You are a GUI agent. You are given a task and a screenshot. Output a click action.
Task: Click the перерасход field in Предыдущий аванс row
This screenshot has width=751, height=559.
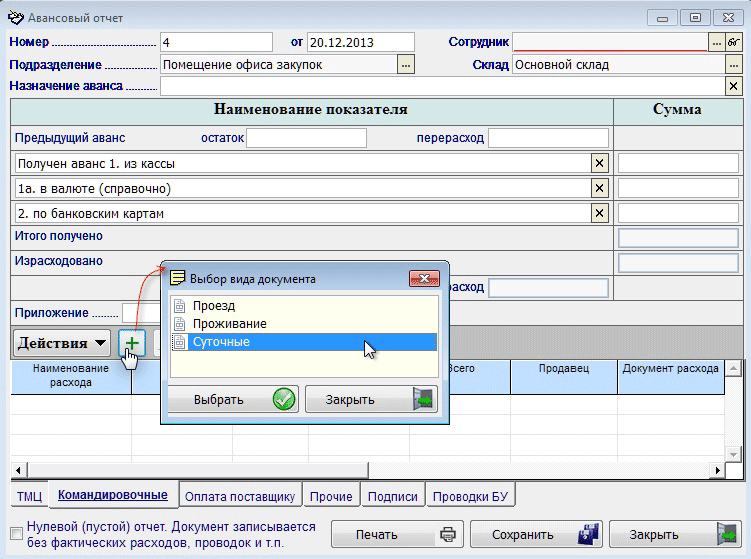point(548,138)
